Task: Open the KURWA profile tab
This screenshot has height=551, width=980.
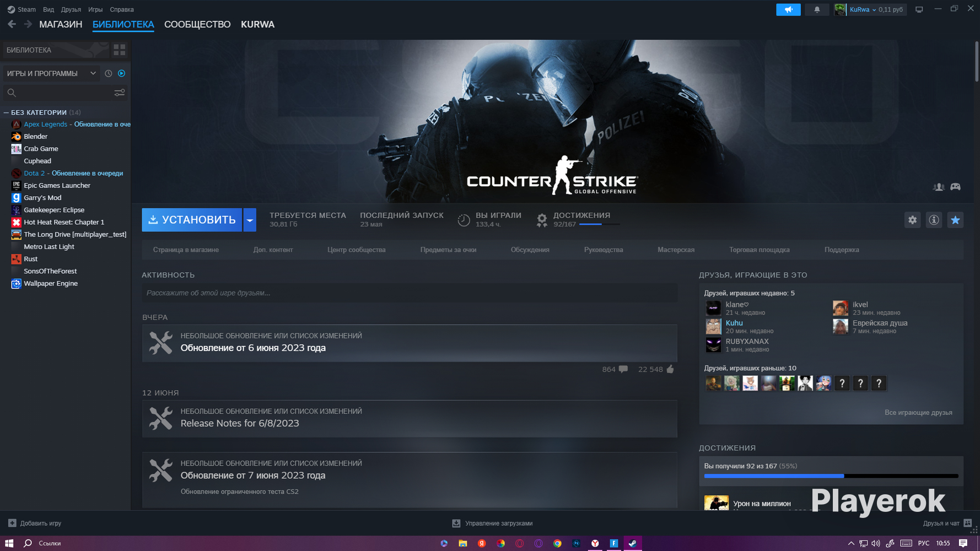Action: 257,24
